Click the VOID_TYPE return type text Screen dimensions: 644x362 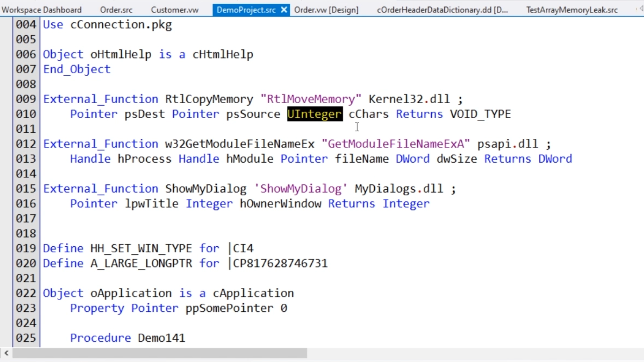pos(480,114)
